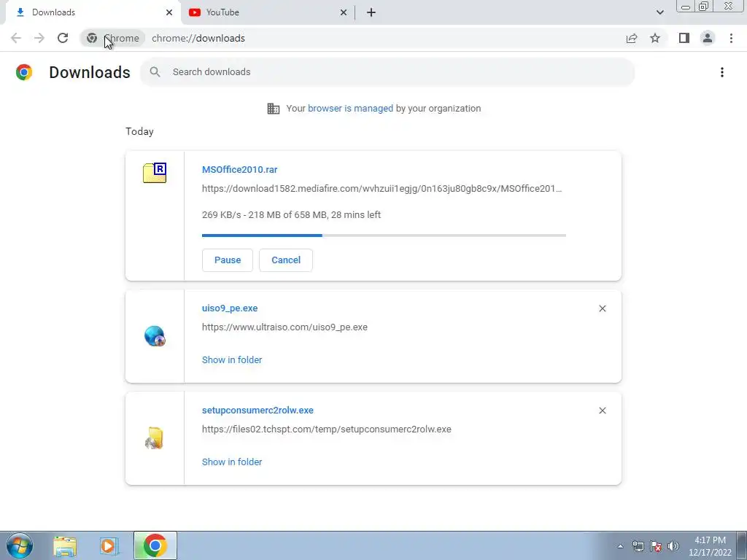The image size is (747, 560).
Task: Reload the downloads page
Action: click(x=63, y=38)
